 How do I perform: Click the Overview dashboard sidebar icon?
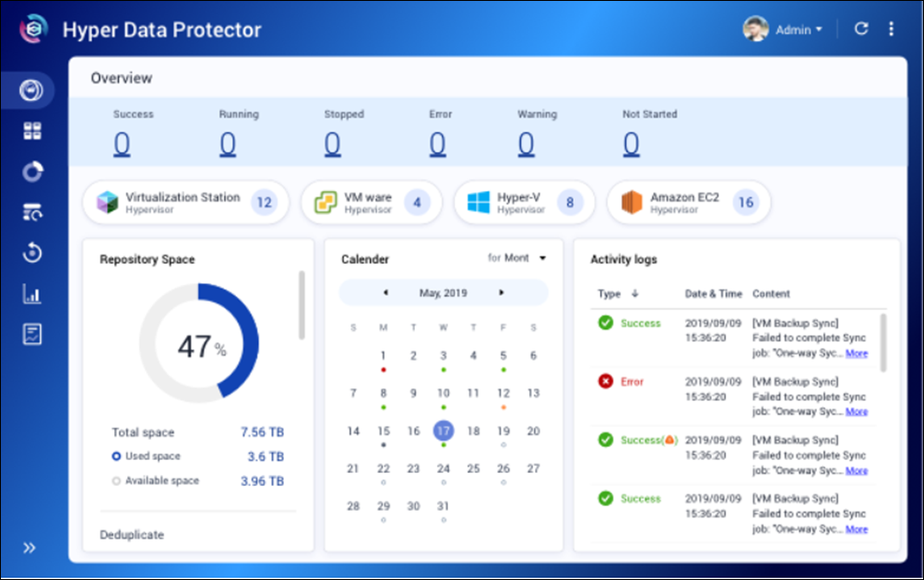click(x=32, y=90)
